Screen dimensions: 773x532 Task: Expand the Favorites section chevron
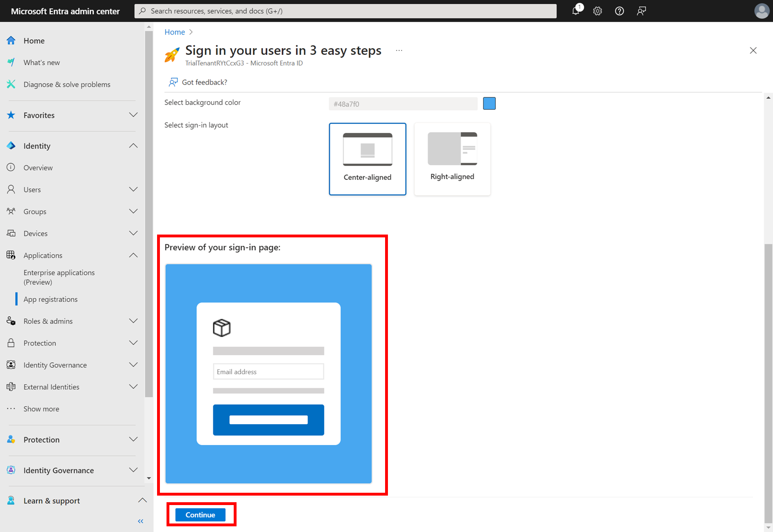point(133,115)
